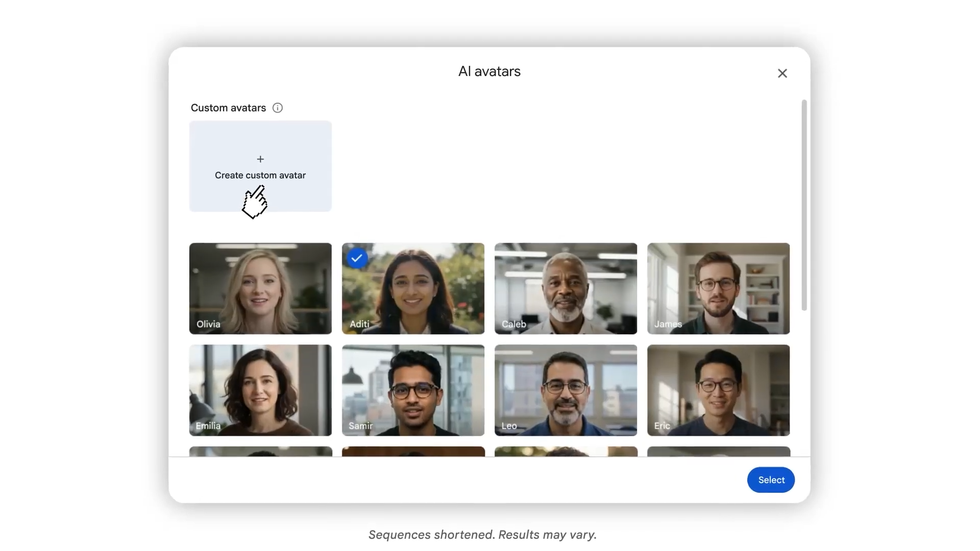Click the partially visible last bottom-row avatar
Viewport: 980px width, 551px height.
[718, 452]
